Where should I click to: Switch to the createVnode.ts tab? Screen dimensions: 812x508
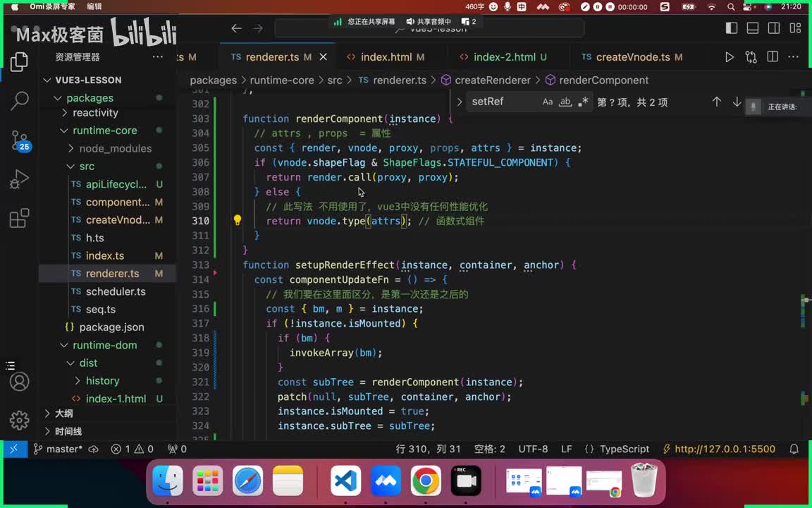click(632, 57)
